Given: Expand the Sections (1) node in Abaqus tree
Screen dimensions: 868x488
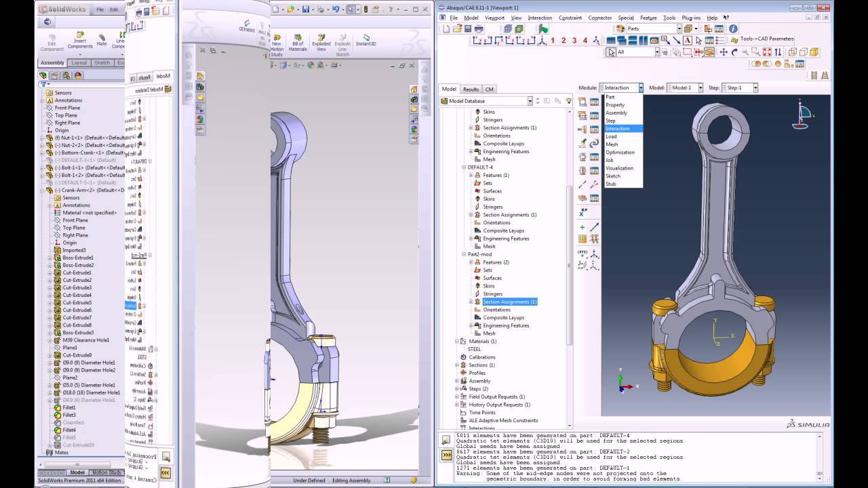Looking at the screenshot, I should tap(457, 365).
